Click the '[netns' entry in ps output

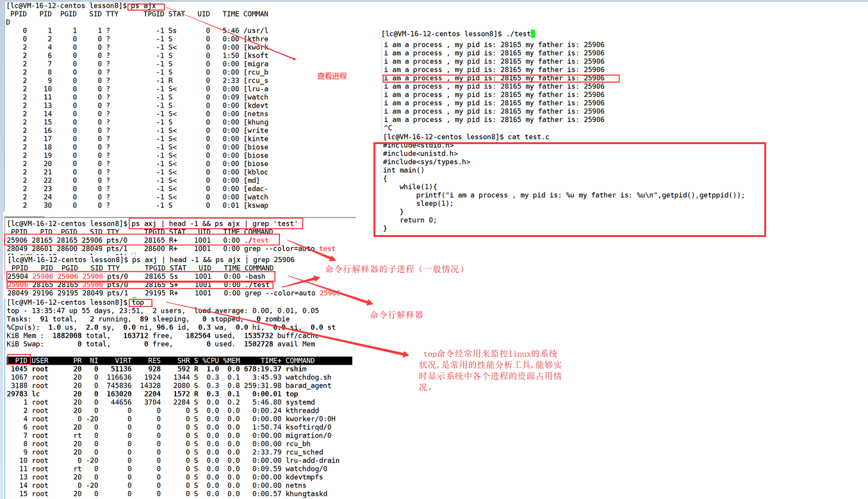(x=256, y=114)
